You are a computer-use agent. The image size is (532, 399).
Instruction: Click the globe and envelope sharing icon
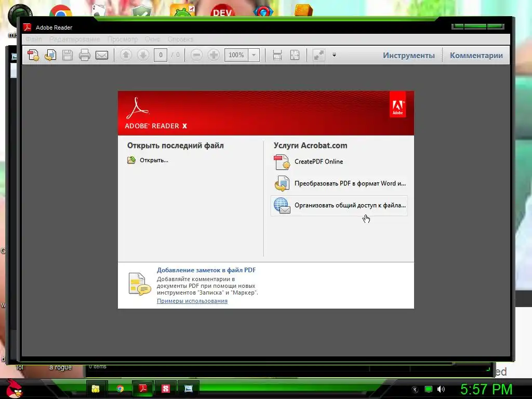coord(282,206)
